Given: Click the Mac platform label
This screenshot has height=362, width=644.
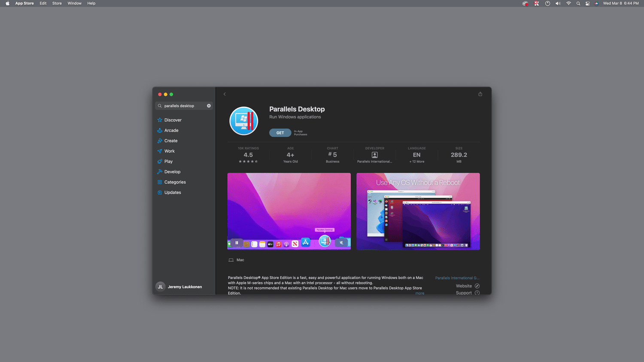Looking at the screenshot, I should tap(240, 260).
